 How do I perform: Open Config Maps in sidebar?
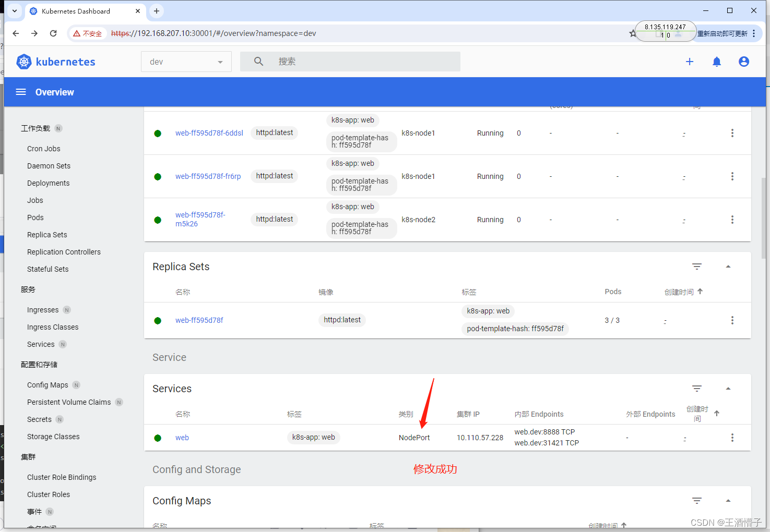click(48, 385)
